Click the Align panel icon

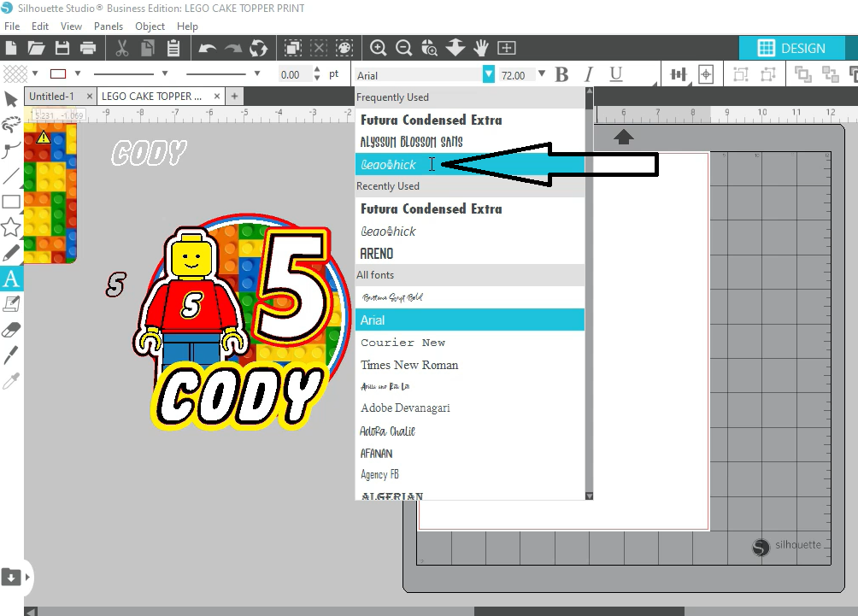(x=679, y=74)
